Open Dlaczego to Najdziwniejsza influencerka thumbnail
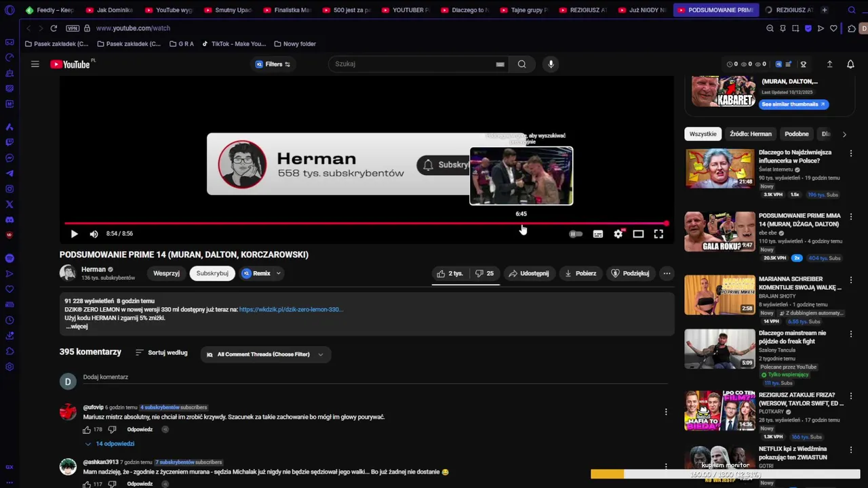Viewport: 868px width, 488px height. coord(719,168)
